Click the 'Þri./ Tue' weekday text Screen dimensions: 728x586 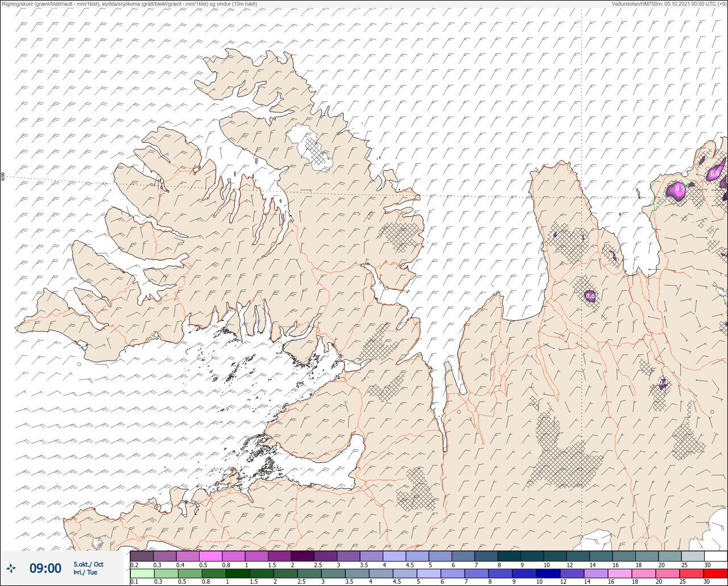point(85,573)
